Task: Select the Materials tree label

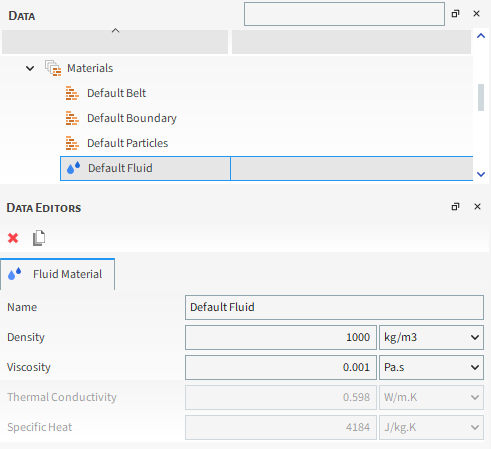Action: 90,68
